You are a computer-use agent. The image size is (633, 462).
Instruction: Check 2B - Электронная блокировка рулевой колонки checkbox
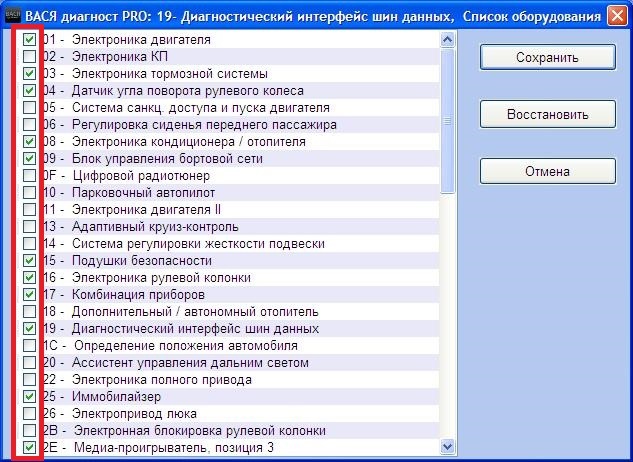pos(29,430)
